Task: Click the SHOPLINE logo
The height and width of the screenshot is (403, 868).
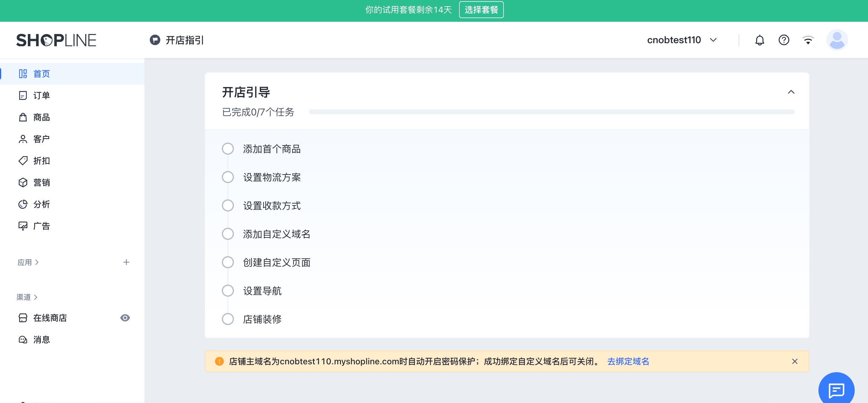Action: pyautogui.click(x=56, y=40)
